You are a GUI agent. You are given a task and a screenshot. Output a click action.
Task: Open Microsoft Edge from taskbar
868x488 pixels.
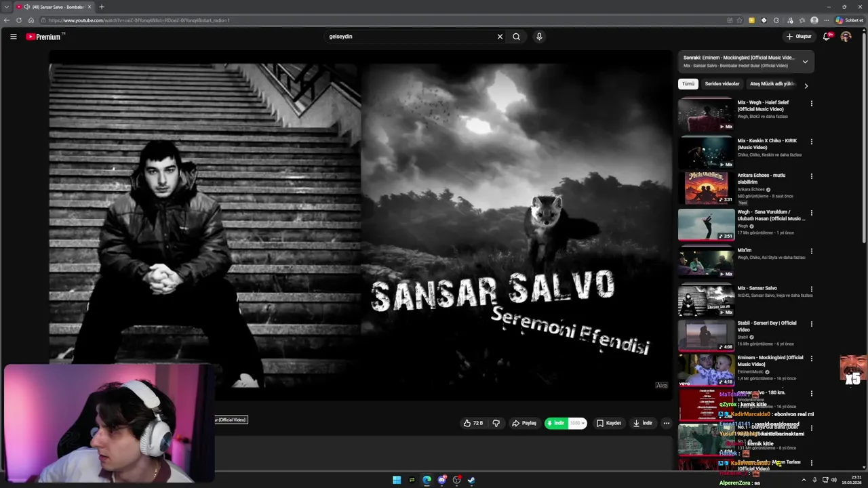(x=427, y=480)
